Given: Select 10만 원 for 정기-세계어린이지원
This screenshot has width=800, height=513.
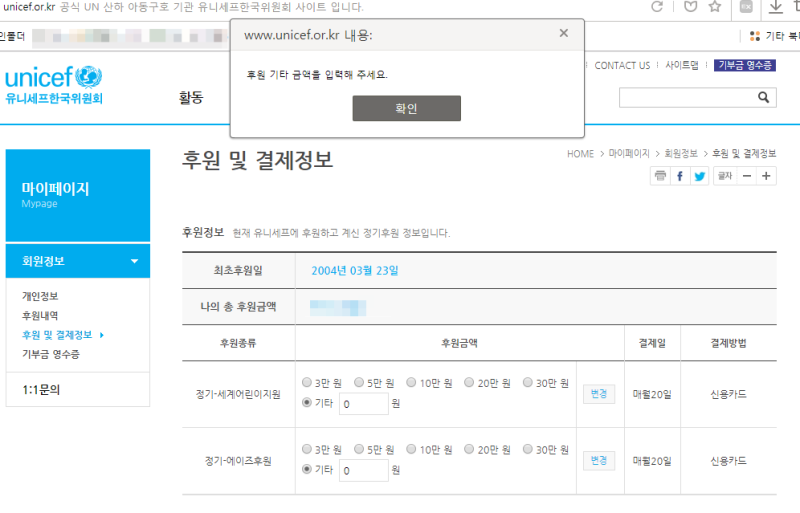Looking at the screenshot, I should click(x=411, y=382).
